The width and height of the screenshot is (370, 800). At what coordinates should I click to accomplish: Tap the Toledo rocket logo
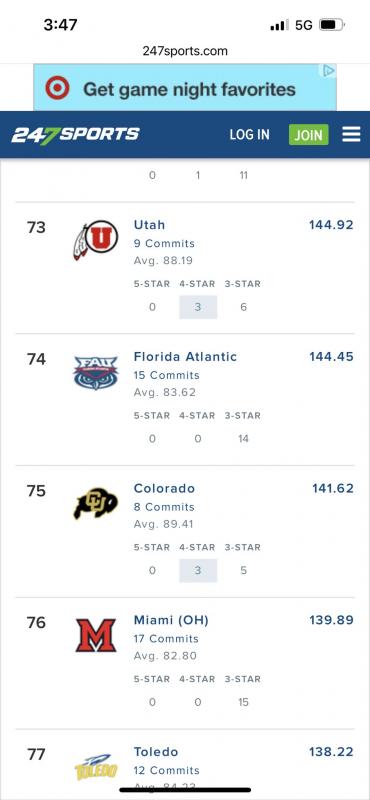tap(96, 767)
